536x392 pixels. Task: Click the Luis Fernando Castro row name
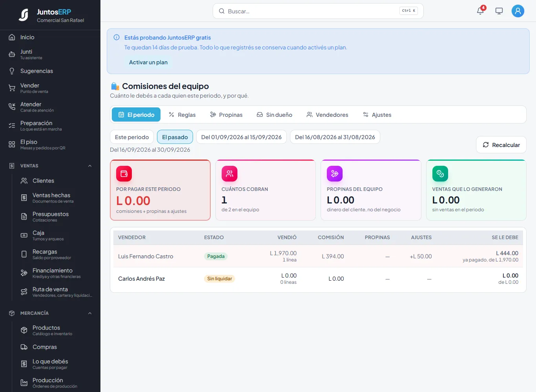[x=146, y=256]
